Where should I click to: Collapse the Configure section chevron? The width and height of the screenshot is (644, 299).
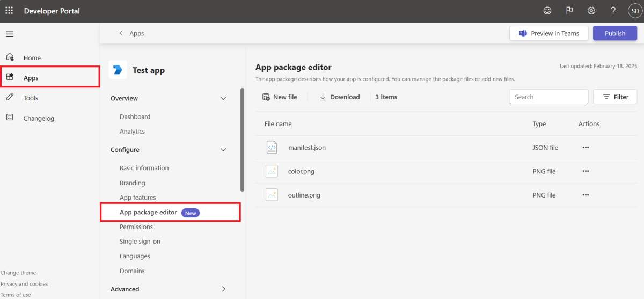click(x=224, y=150)
